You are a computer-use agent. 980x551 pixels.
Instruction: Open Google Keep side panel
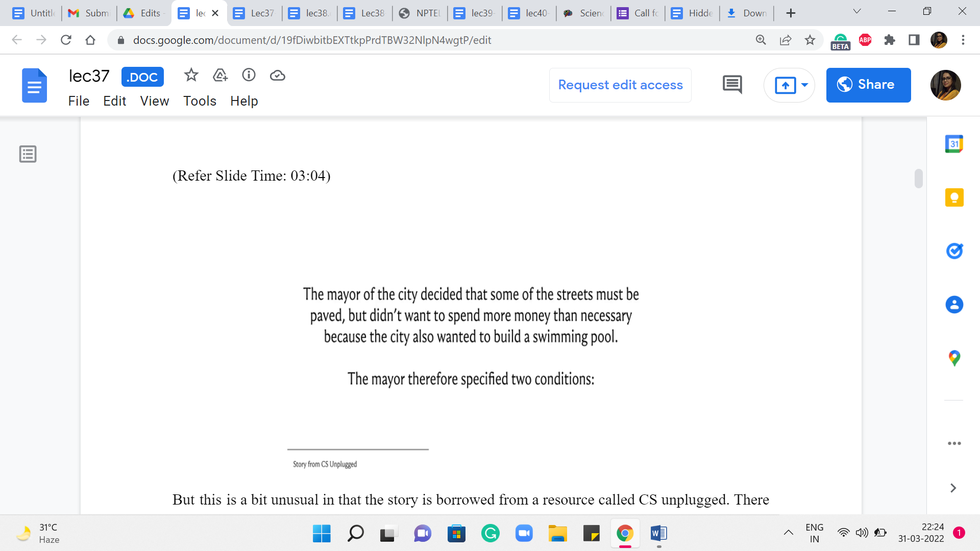(954, 197)
